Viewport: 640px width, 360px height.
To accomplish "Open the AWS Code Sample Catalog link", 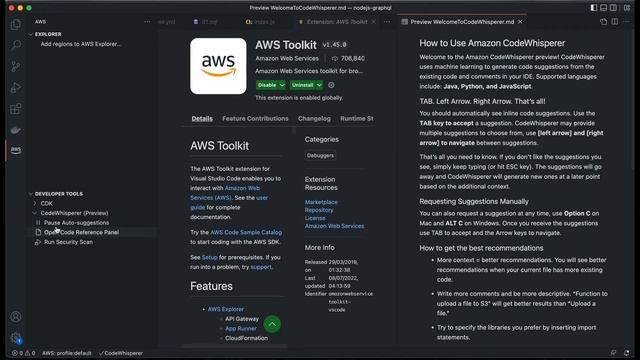I will [x=246, y=232].
